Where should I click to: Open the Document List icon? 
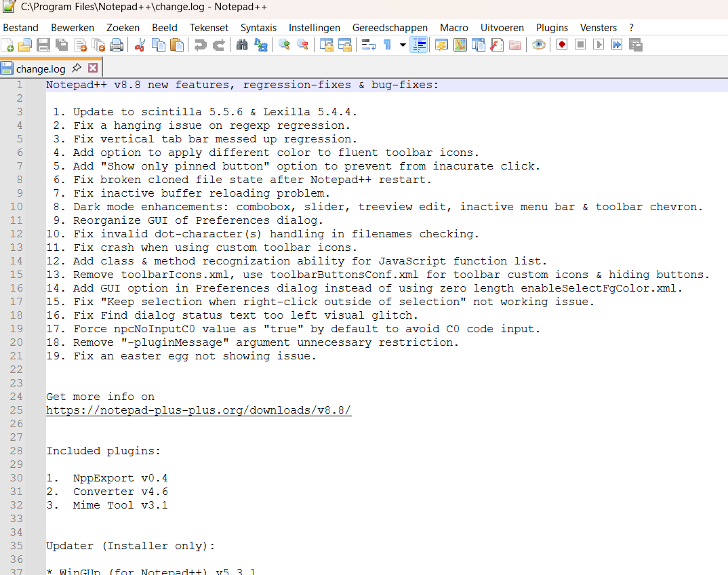[478, 45]
